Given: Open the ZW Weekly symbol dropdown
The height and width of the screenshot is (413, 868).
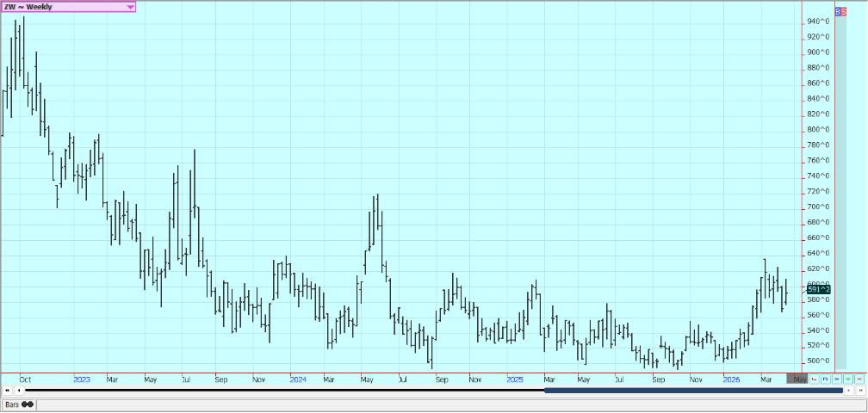Looking at the screenshot, I should pyautogui.click(x=130, y=7).
